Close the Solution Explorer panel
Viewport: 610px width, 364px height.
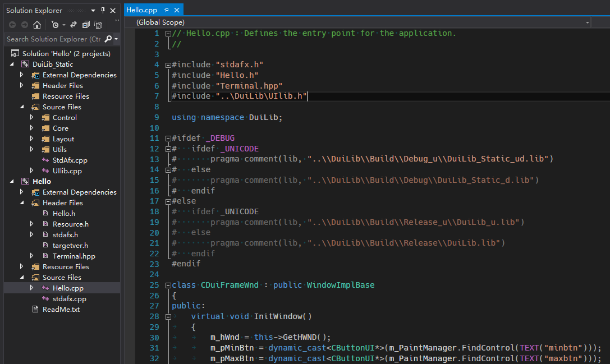(x=113, y=11)
